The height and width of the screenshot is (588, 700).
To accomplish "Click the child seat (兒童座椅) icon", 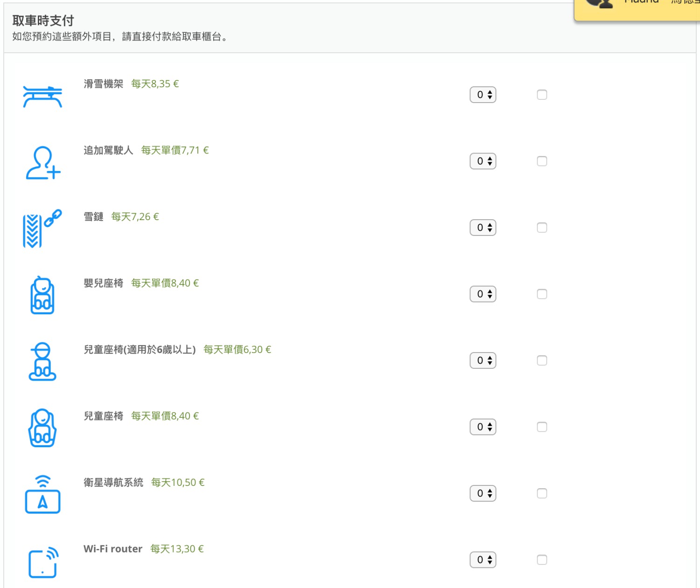I will 42,428.
